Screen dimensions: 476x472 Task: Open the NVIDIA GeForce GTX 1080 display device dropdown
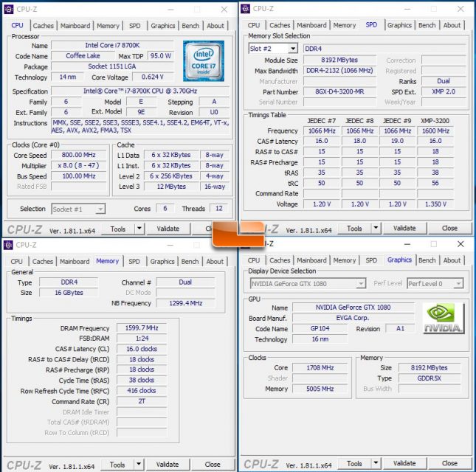coord(361,284)
